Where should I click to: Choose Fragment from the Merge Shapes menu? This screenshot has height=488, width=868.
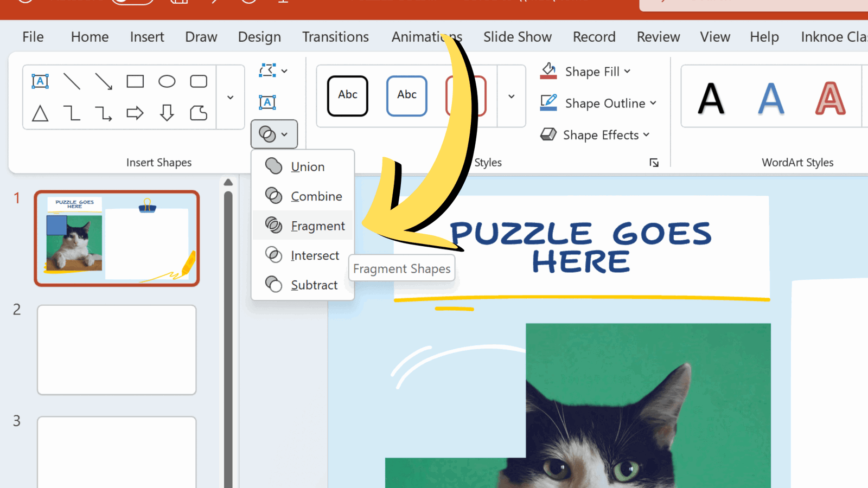coord(318,226)
